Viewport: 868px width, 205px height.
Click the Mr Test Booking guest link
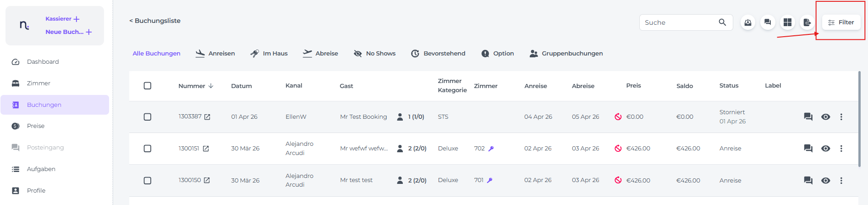coord(363,117)
